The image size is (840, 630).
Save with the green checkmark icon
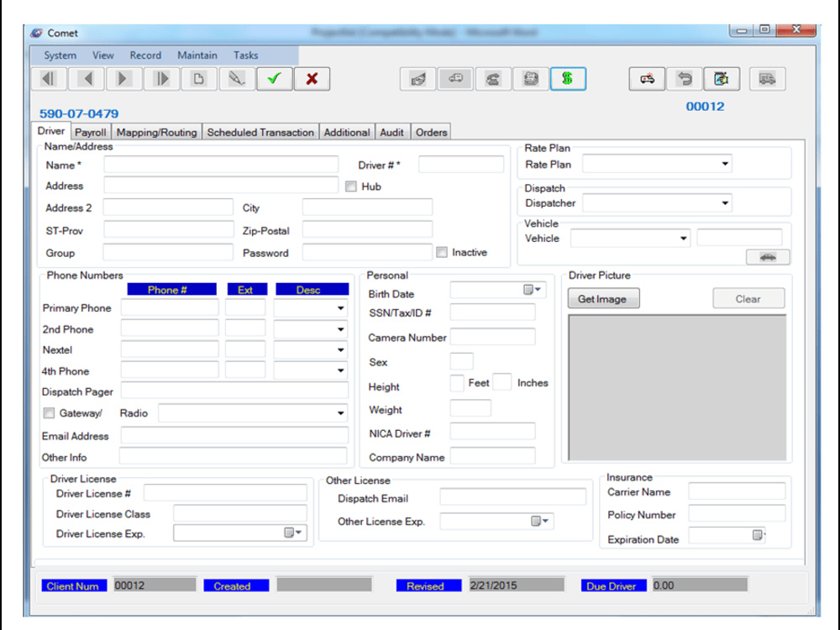(x=275, y=79)
